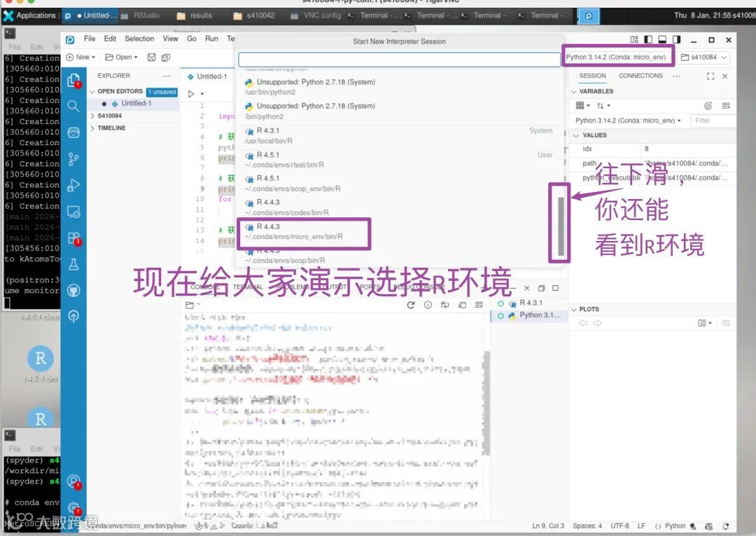Image resolution: width=756 pixels, height=536 pixels.
Task: Restart the console interpreter
Action: [411, 305]
